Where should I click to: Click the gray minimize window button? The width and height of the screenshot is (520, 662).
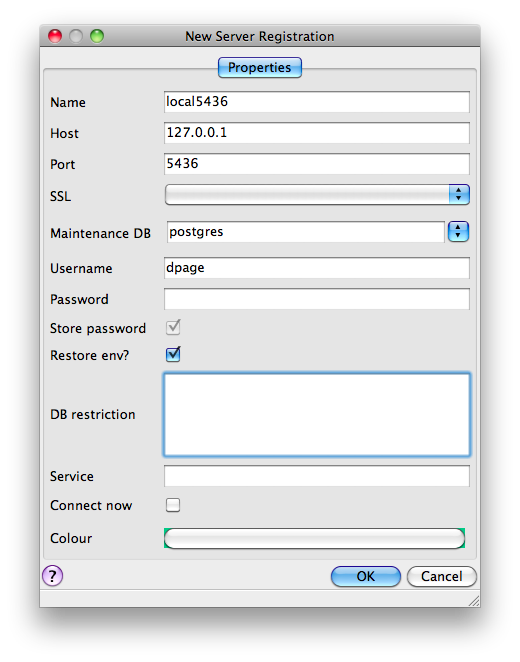pos(76,36)
